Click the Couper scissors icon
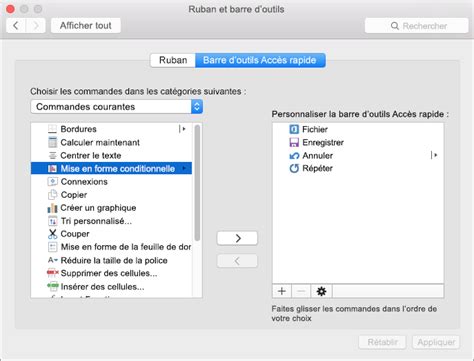 click(x=52, y=234)
